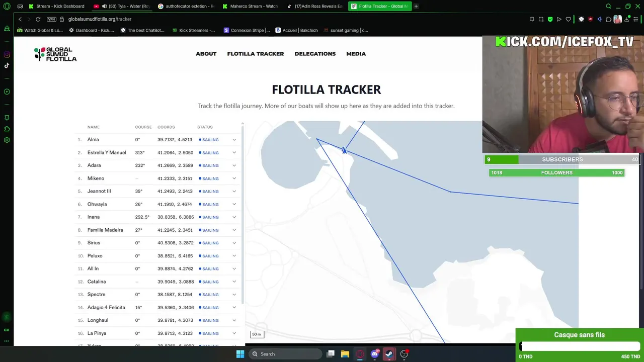The height and width of the screenshot is (362, 644).
Task: Open Steam from the taskbar
Action: [389, 354]
